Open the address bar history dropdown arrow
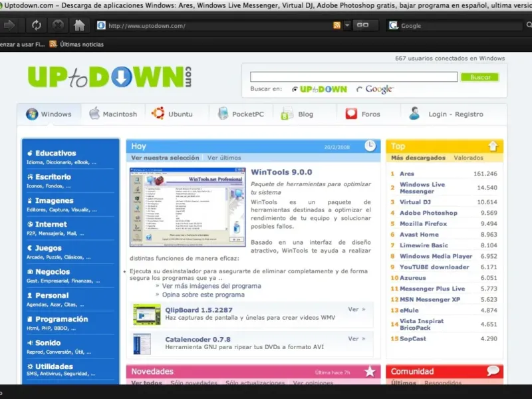This screenshot has width=532, height=399. click(346, 25)
